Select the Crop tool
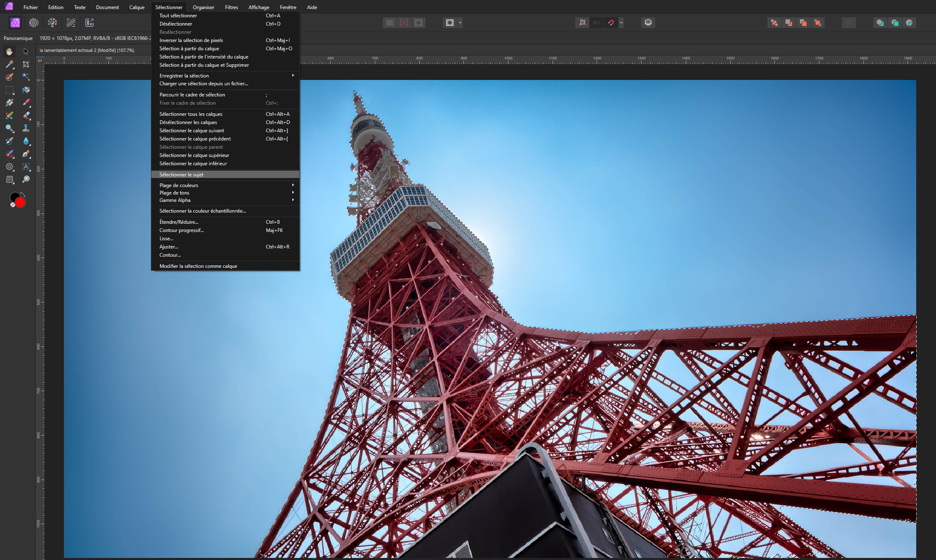This screenshot has height=560, width=936. (x=26, y=64)
